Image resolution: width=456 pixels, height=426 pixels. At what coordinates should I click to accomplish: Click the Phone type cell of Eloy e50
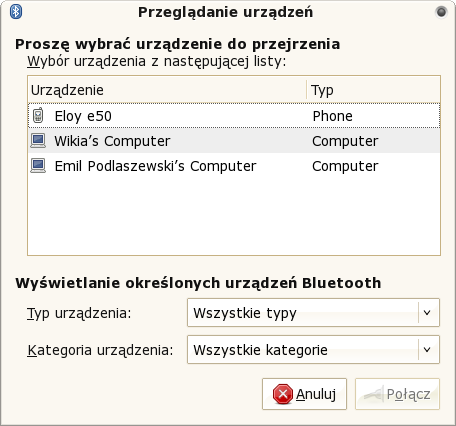332,116
